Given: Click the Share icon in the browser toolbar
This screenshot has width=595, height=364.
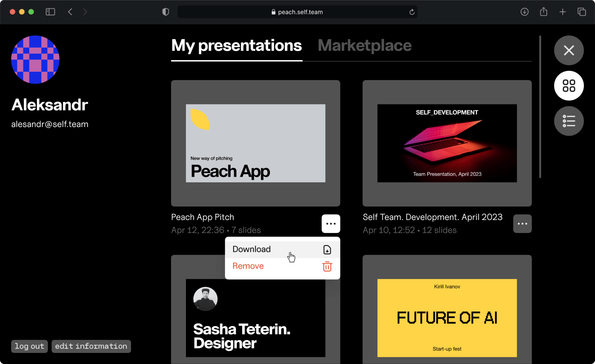Looking at the screenshot, I should point(544,12).
